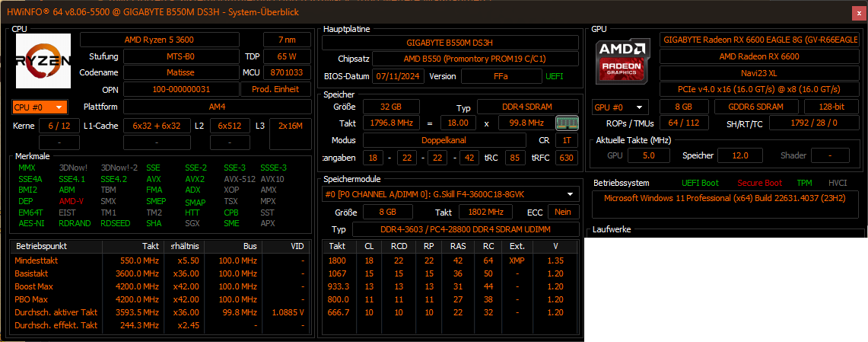Select the Durchsch. aktiver Takt row
The width and height of the screenshot is (868, 342).
pyautogui.click(x=161, y=312)
